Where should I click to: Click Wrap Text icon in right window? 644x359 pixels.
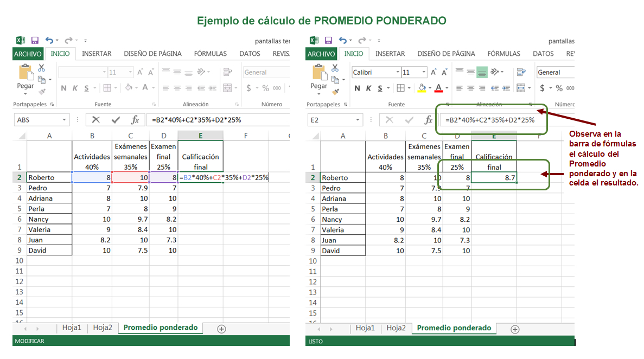521,72
